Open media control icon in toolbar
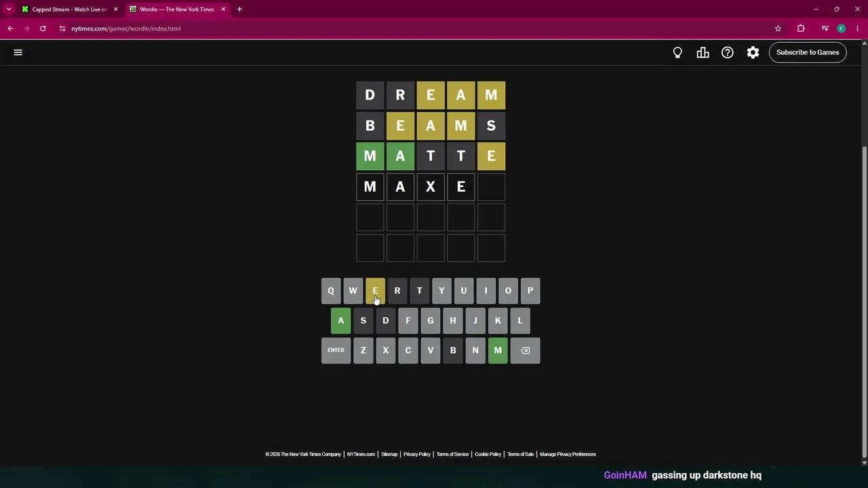Viewport: 868px width, 488px height. point(825,28)
